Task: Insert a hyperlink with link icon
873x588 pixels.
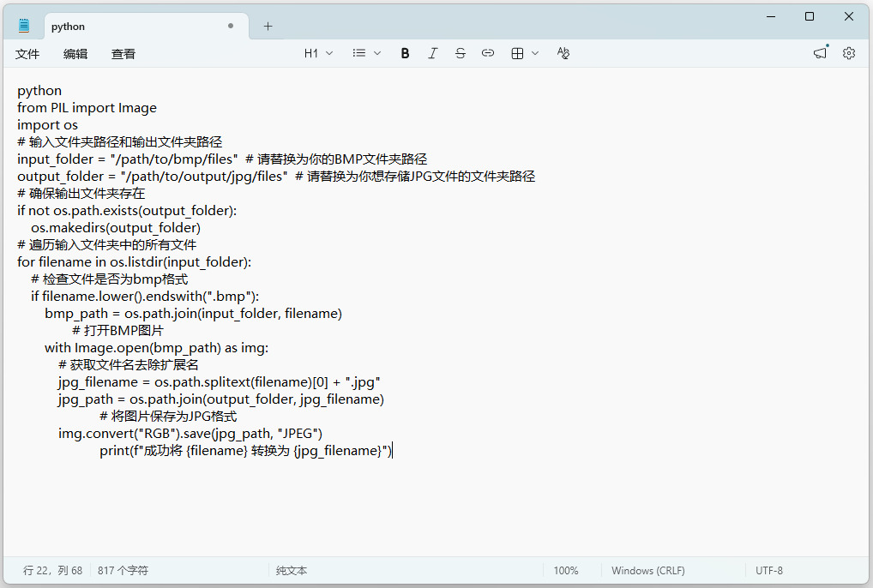Action: coord(488,53)
